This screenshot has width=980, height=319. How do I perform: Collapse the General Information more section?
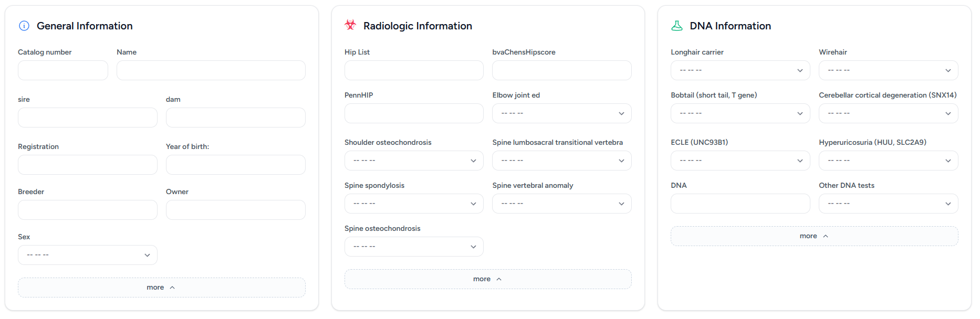click(161, 288)
